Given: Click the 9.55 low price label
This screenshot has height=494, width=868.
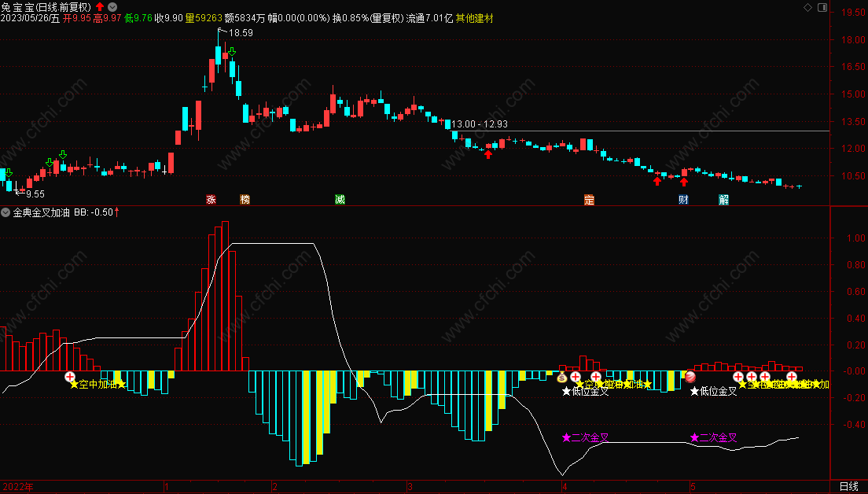Looking at the screenshot, I should click(x=35, y=194).
